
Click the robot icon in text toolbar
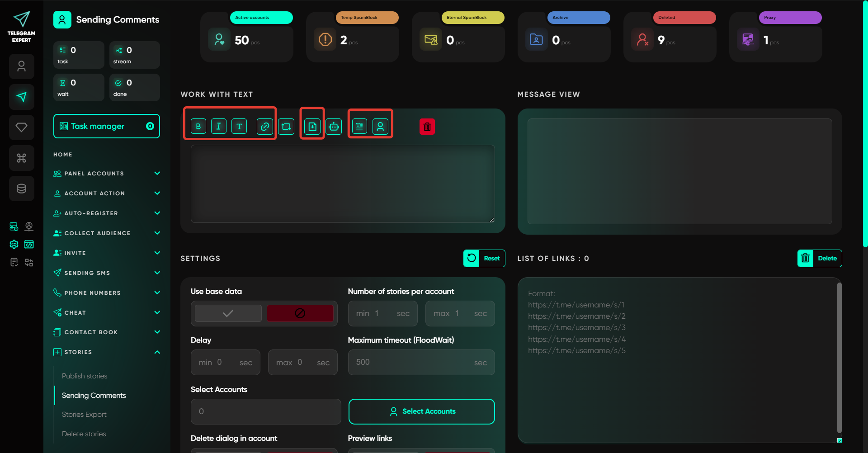pyautogui.click(x=334, y=127)
